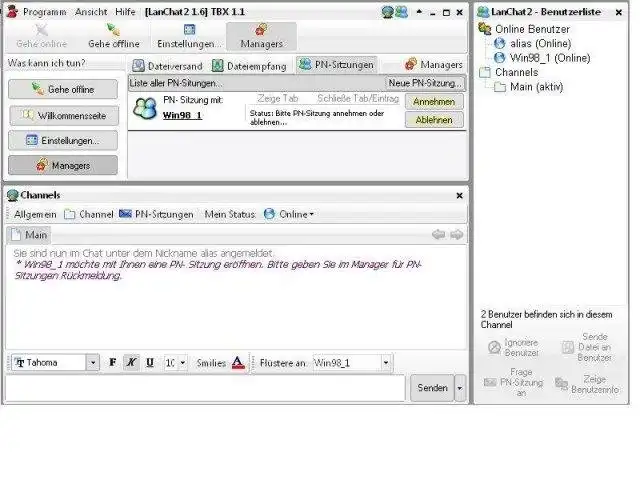Image resolution: width=640 pixels, height=480 pixels.
Task: Open Channel menu in Channels toolbar
Action: tap(89, 214)
